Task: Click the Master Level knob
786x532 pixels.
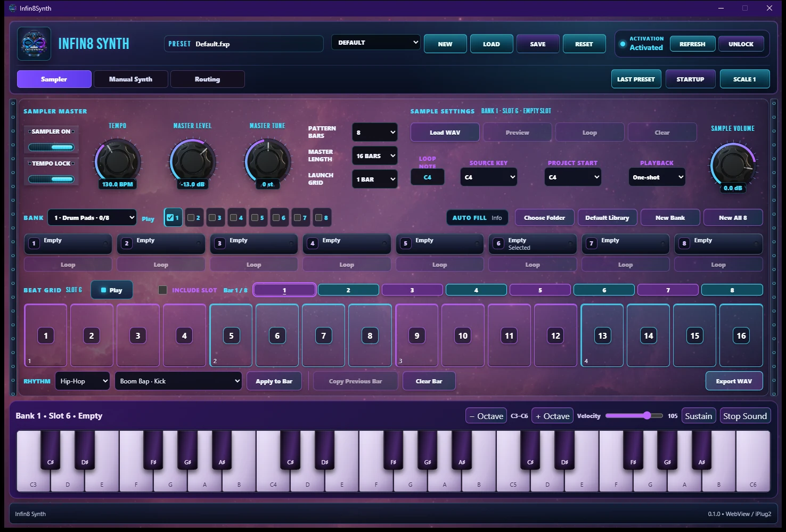Action: [192, 161]
